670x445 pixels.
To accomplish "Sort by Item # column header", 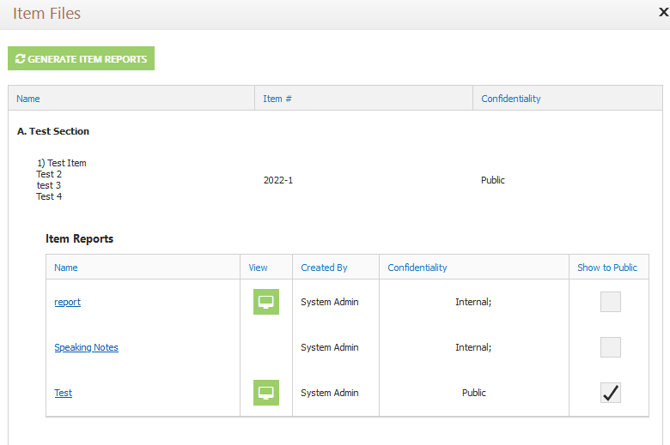I will (x=277, y=99).
